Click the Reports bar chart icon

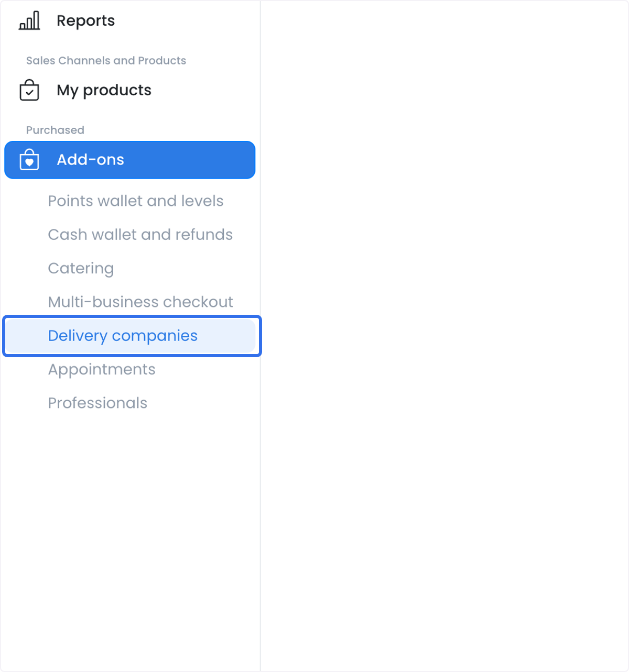[29, 20]
